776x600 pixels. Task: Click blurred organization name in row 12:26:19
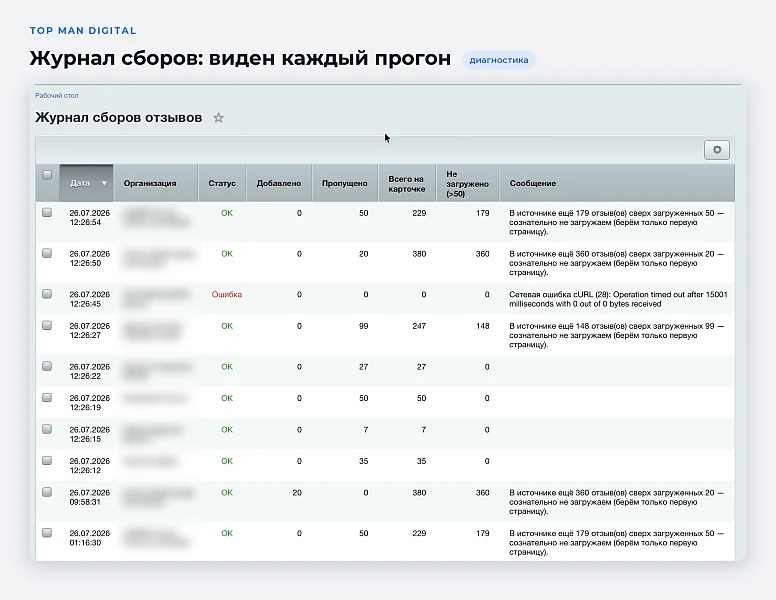pos(154,398)
